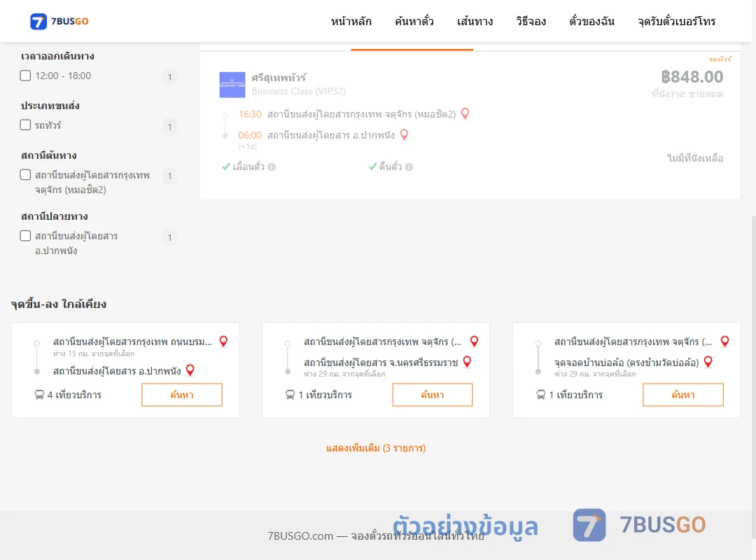Click the map pin for จตุจักร station in the third card
This screenshot has width=756, height=560.
[x=724, y=342]
